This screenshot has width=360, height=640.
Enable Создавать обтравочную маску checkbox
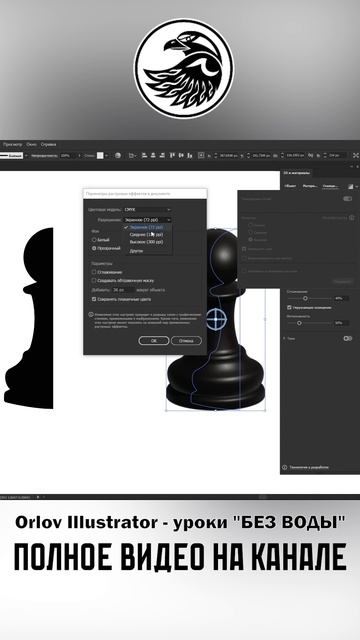pyautogui.click(x=94, y=280)
